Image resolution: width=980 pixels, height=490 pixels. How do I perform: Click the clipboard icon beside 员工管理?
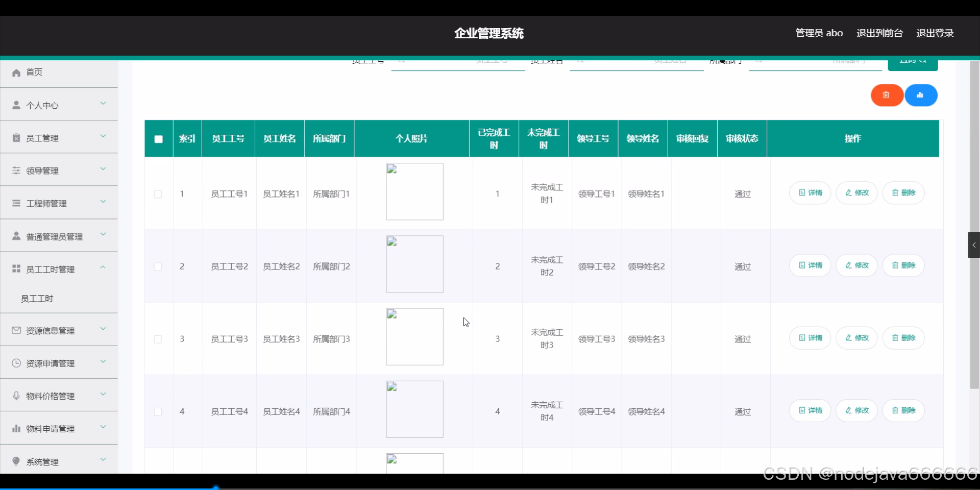tap(16, 138)
